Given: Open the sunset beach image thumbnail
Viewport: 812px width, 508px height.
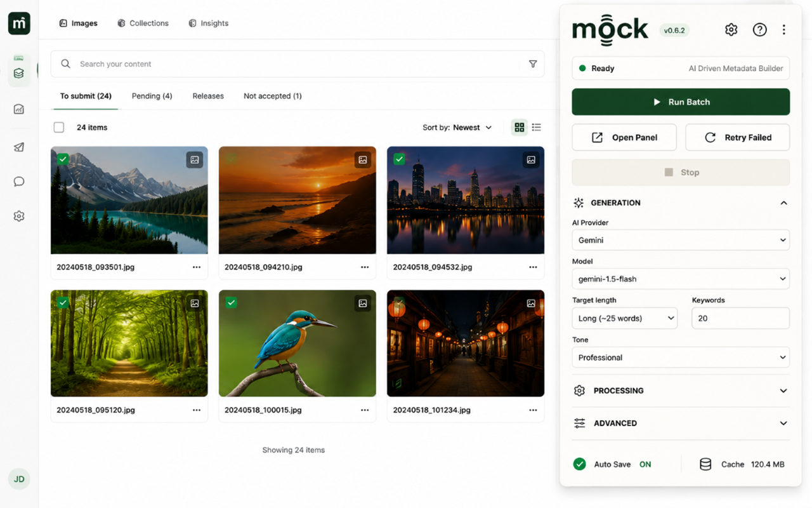Looking at the screenshot, I should pyautogui.click(x=298, y=201).
